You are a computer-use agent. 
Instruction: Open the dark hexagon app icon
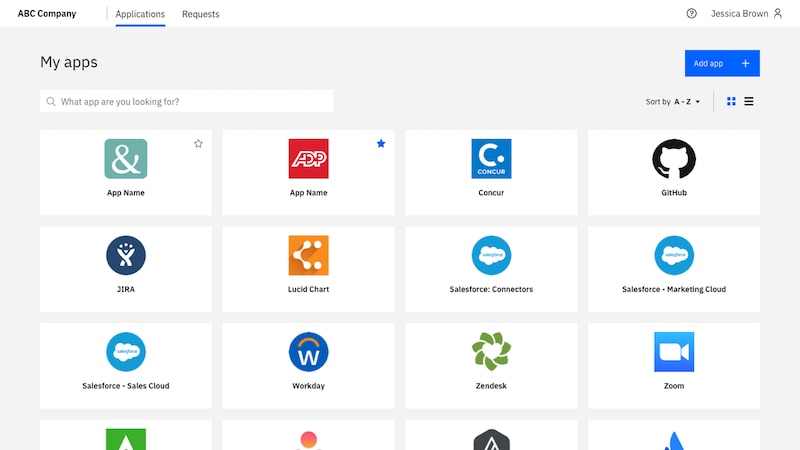tap(491, 440)
